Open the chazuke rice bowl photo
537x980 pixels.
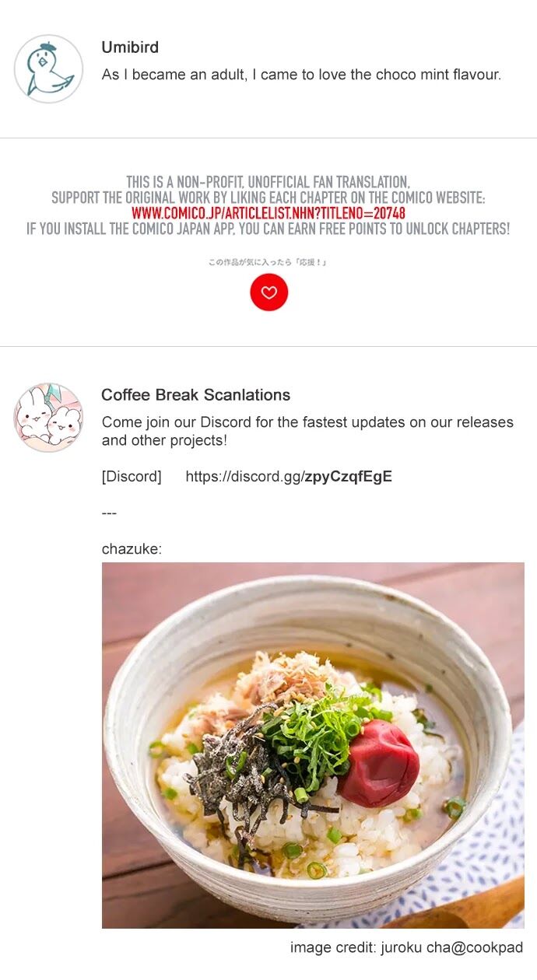[313, 745]
